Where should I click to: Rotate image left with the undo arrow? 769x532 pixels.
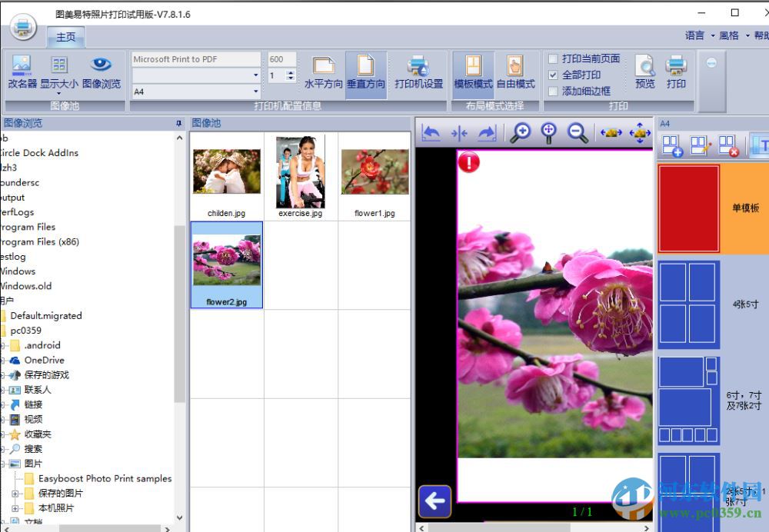coord(431,132)
